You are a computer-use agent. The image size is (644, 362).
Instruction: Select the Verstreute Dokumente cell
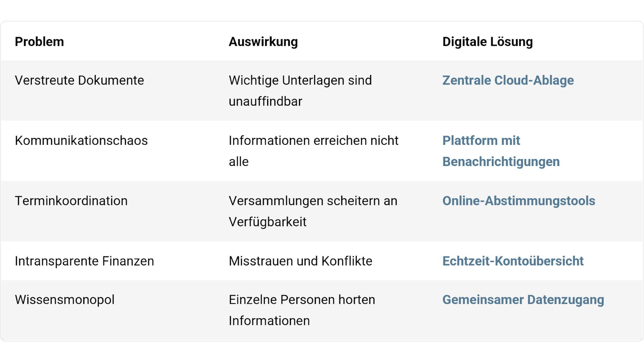79,80
